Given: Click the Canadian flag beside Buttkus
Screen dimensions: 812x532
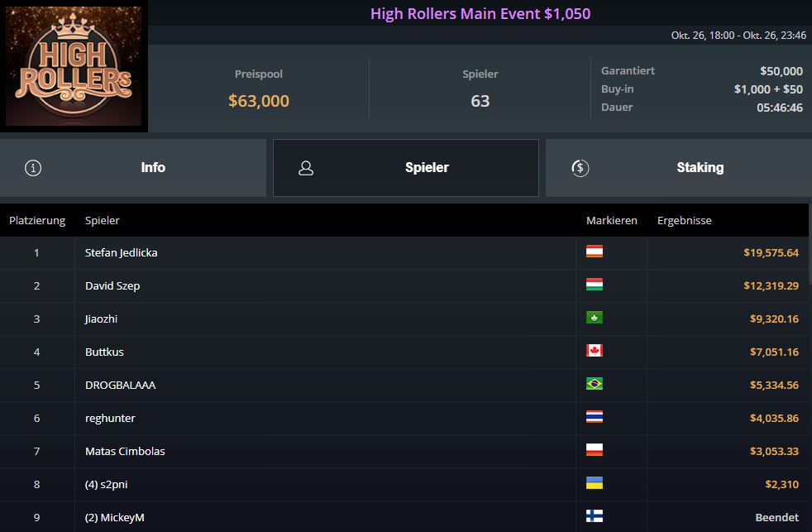Looking at the screenshot, I should (x=594, y=351).
